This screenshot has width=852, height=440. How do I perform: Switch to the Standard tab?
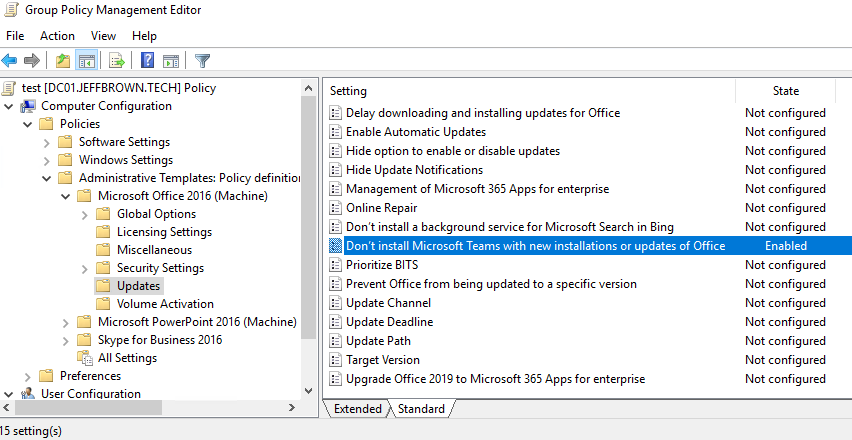[421, 408]
